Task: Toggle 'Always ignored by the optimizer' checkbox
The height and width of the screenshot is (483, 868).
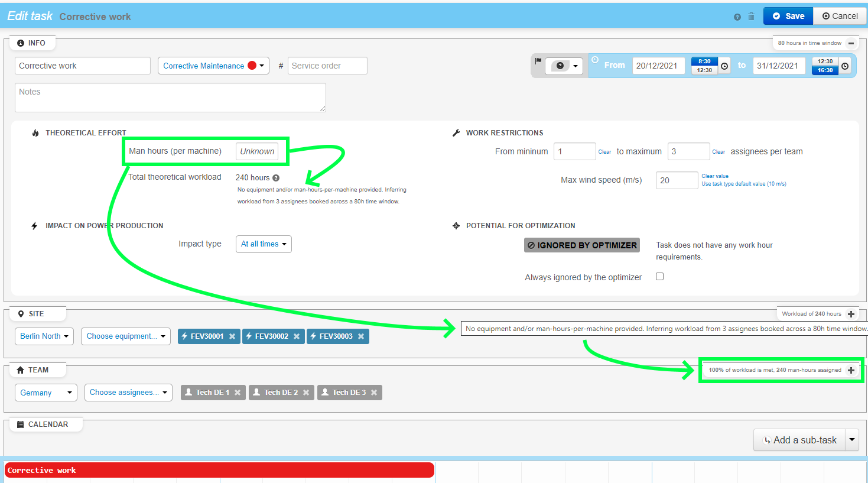Action: (659, 277)
